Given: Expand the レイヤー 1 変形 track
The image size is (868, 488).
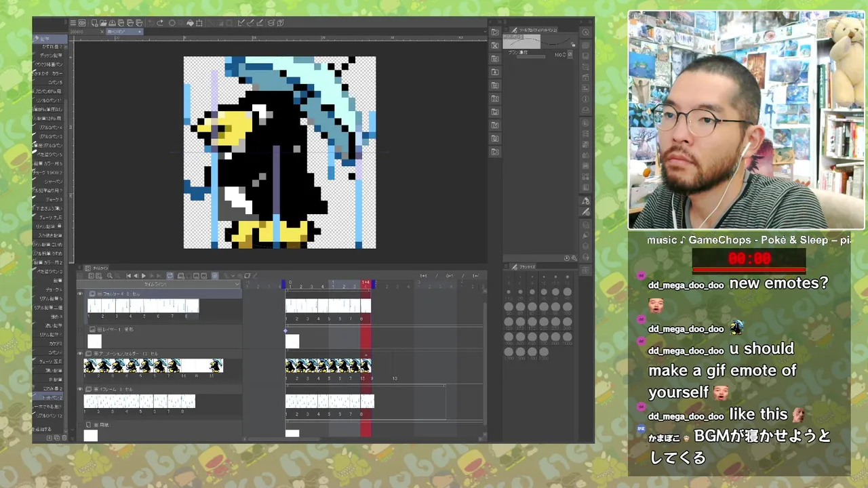Looking at the screenshot, I should point(99,329).
